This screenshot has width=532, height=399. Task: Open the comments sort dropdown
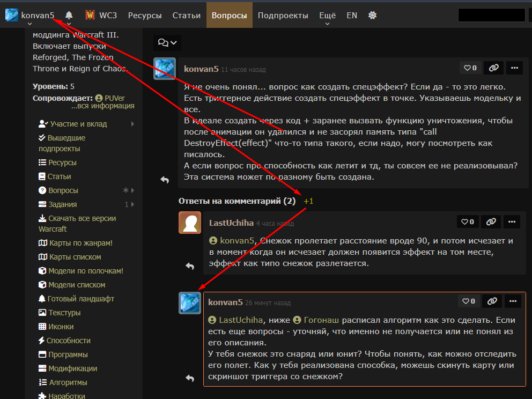click(x=167, y=43)
